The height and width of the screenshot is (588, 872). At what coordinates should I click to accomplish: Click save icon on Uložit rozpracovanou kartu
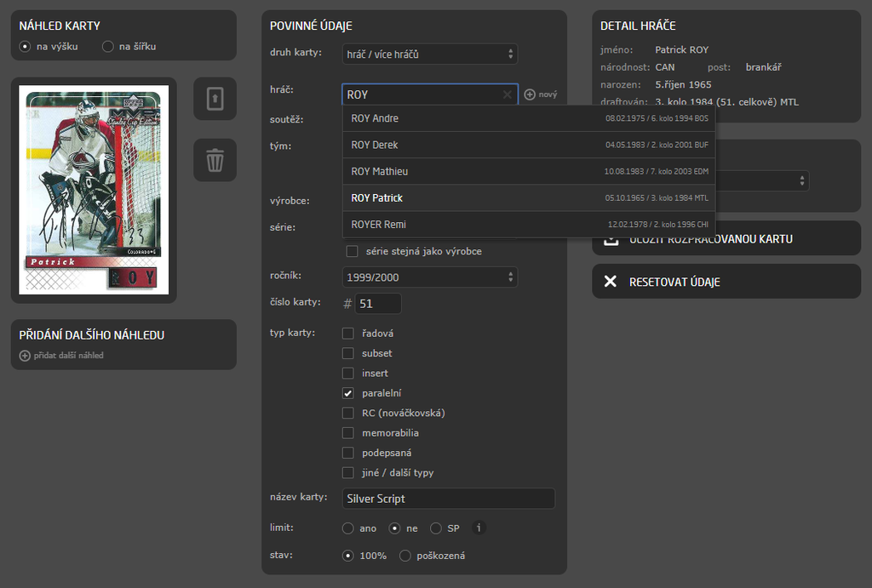[611, 240]
